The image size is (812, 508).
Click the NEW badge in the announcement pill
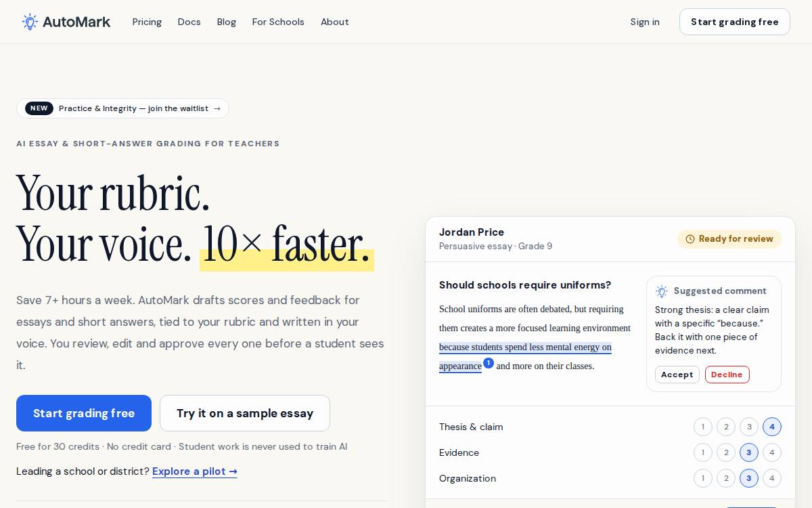point(39,108)
